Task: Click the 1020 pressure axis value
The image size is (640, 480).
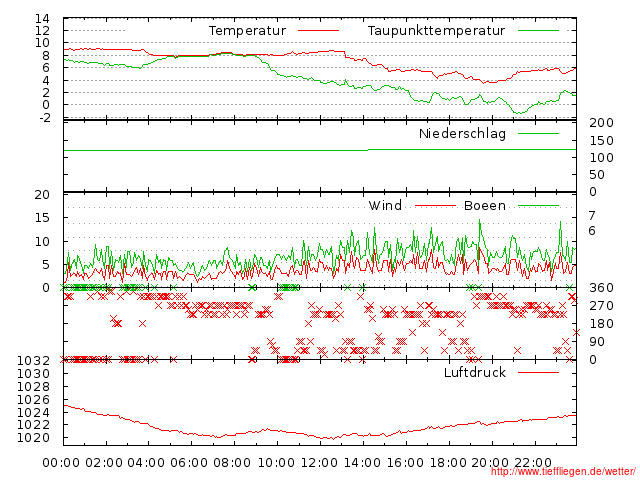Action: [x=33, y=438]
